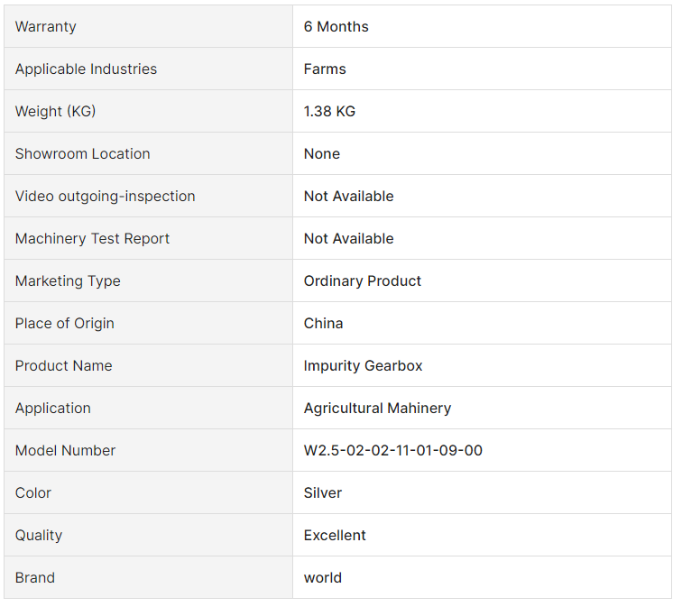Image resolution: width=682 pixels, height=616 pixels.
Task: Select the 'China' origin value
Action: click(x=323, y=324)
